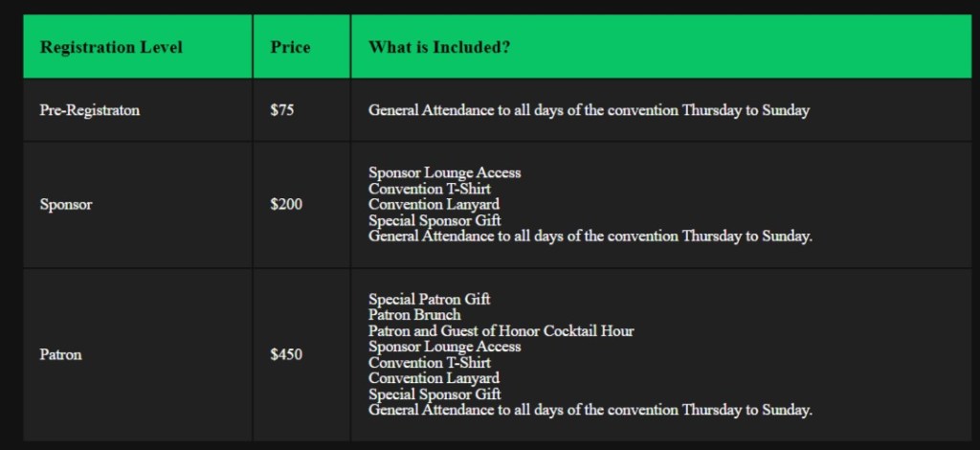This screenshot has width=980, height=450.
Task: Select the $75 price cell
Action: pos(282,110)
